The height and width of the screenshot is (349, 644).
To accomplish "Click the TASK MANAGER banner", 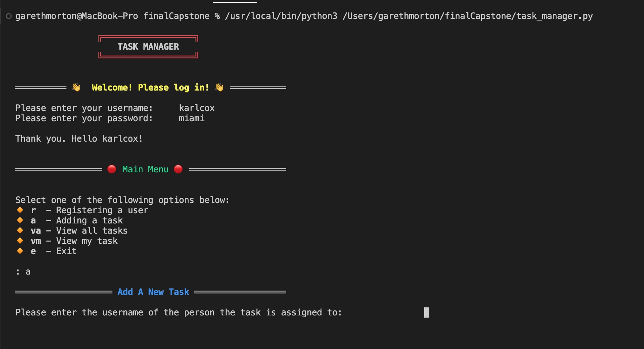I will click(x=148, y=46).
